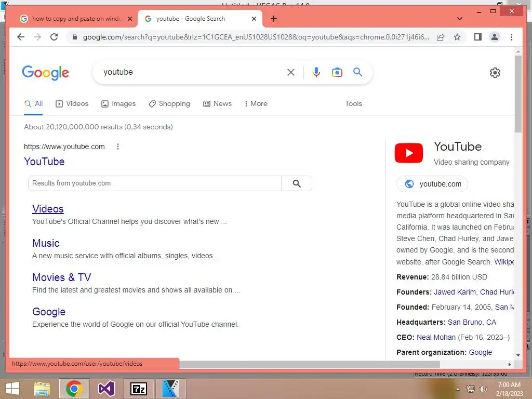Go to the Google logo homepage
The height and width of the screenshot is (399, 532).
46,73
